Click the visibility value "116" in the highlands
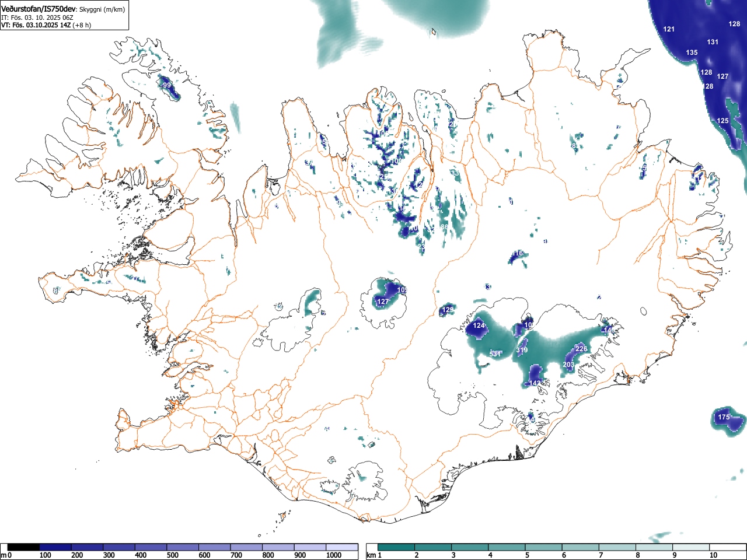The width and height of the screenshot is (747, 560). (x=518, y=254)
